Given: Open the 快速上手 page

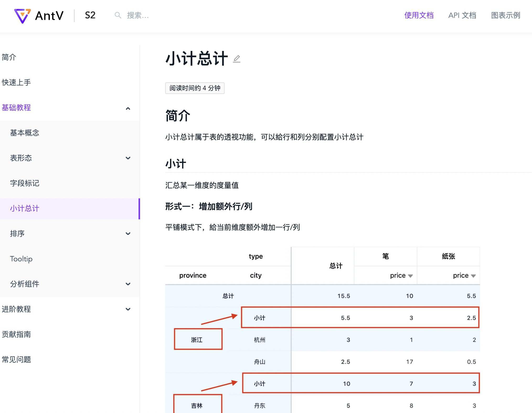Looking at the screenshot, I should (16, 82).
